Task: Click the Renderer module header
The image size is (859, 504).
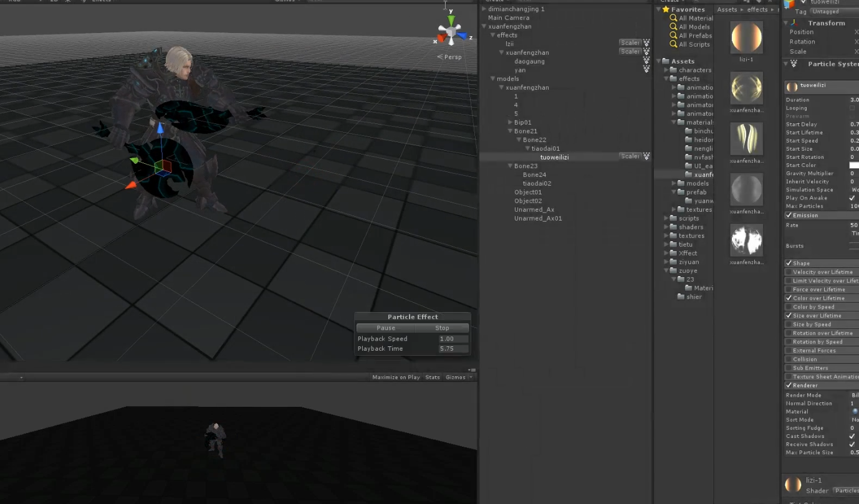Action: [822, 385]
